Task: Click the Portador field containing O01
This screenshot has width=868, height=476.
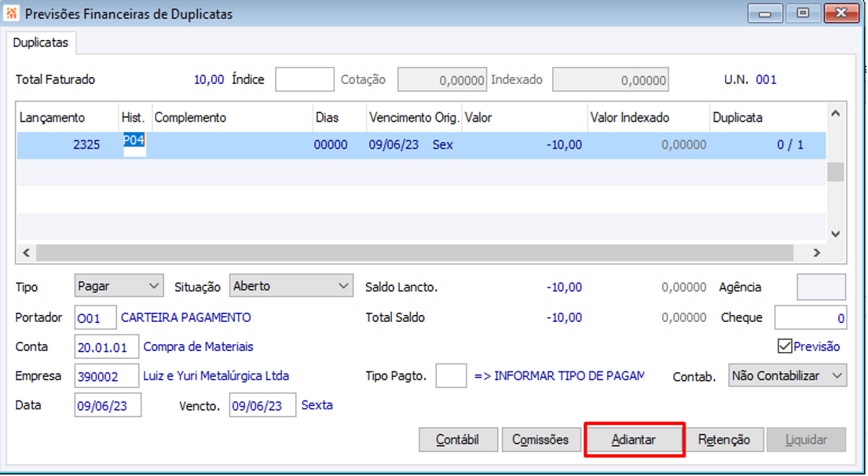Action: tap(95, 317)
